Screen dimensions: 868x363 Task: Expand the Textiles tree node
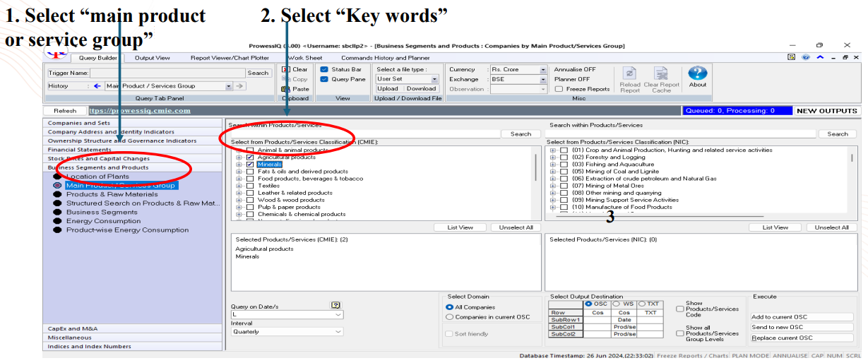(x=239, y=186)
